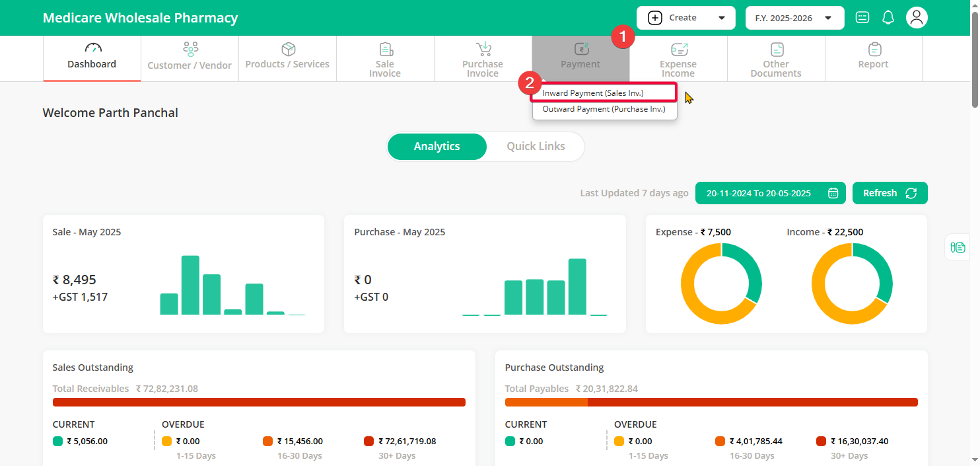Screen dimensions: 980x466
Task: Open the notifications bell icon
Action: [x=888, y=18]
